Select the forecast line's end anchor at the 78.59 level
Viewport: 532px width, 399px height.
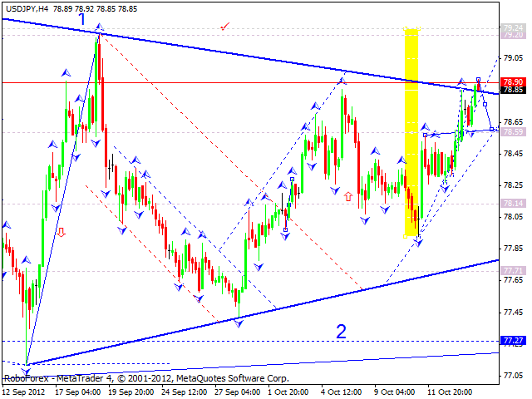click(x=491, y=130)
